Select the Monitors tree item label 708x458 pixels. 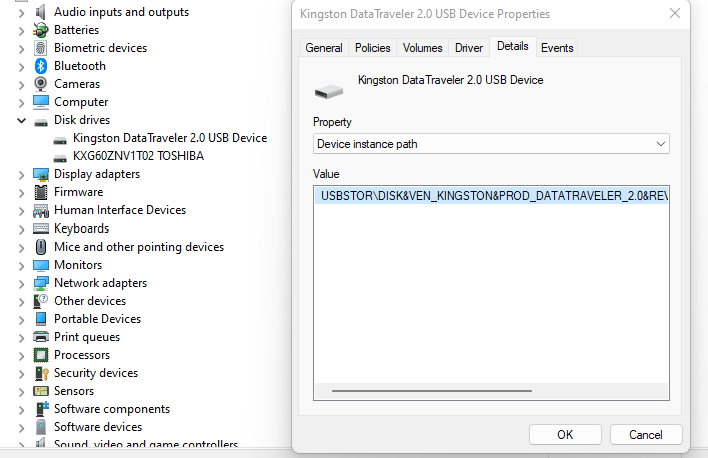point(78,265)
